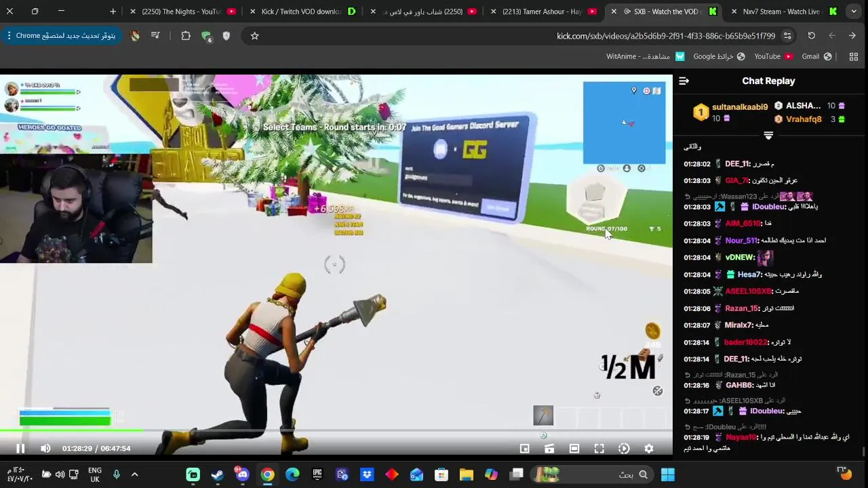This screenshot has height=488, width=868.
Task: Pause the video playback
Action: (20, 448)
